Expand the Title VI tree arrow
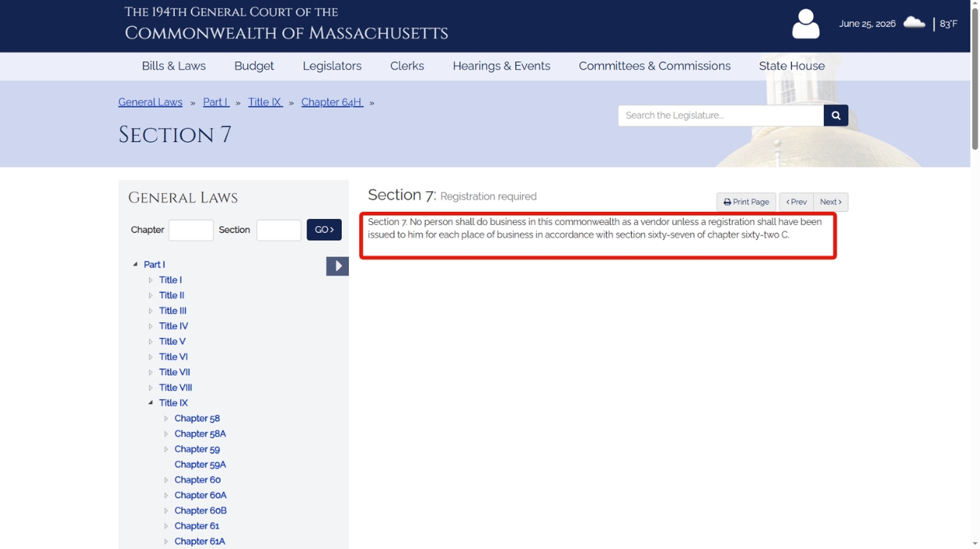Image resolution: width=980 pixels, height=549 pixels. click(151, 357)
